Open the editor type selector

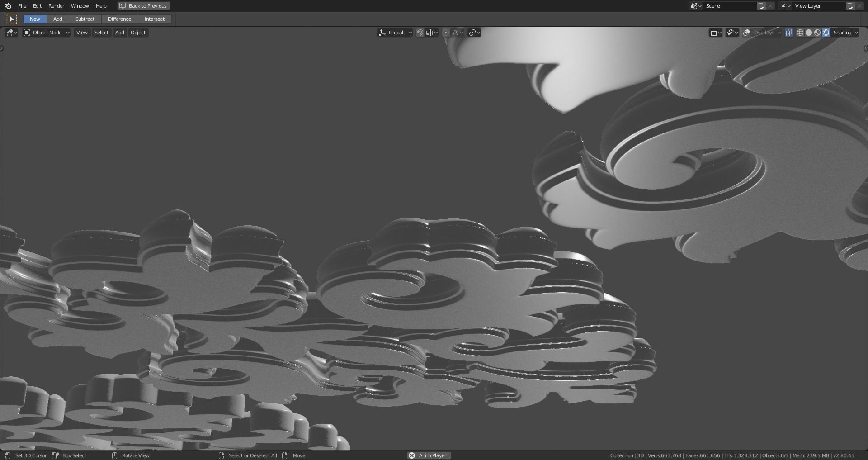11,33
